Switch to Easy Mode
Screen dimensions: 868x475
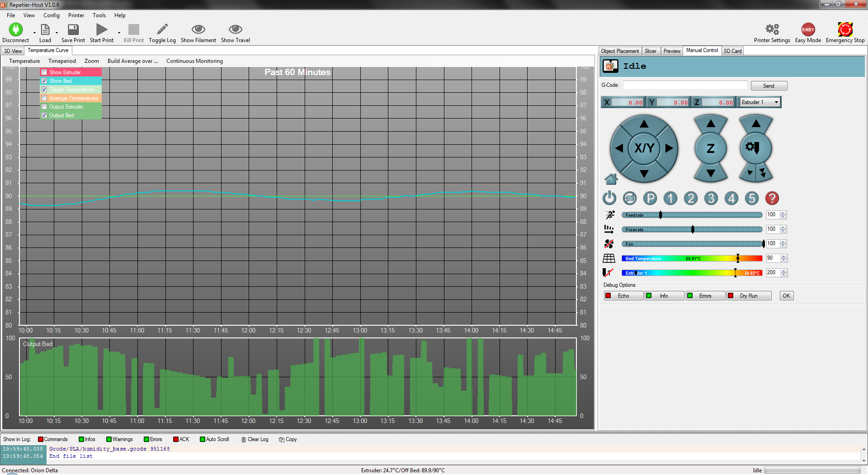point(808,30)
